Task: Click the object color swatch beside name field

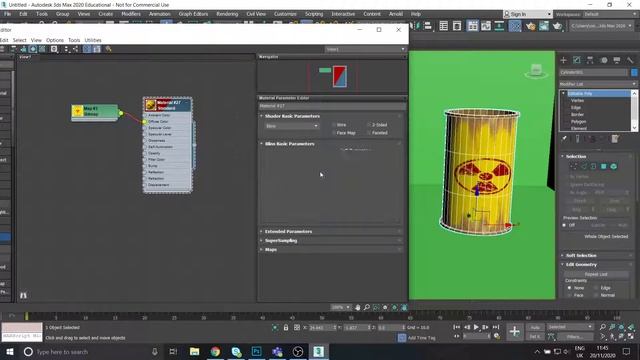Action: pos(634,72)
